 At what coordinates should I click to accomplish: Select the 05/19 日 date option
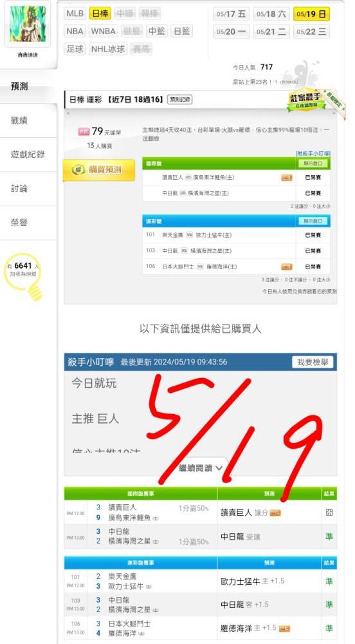[311, 14]
